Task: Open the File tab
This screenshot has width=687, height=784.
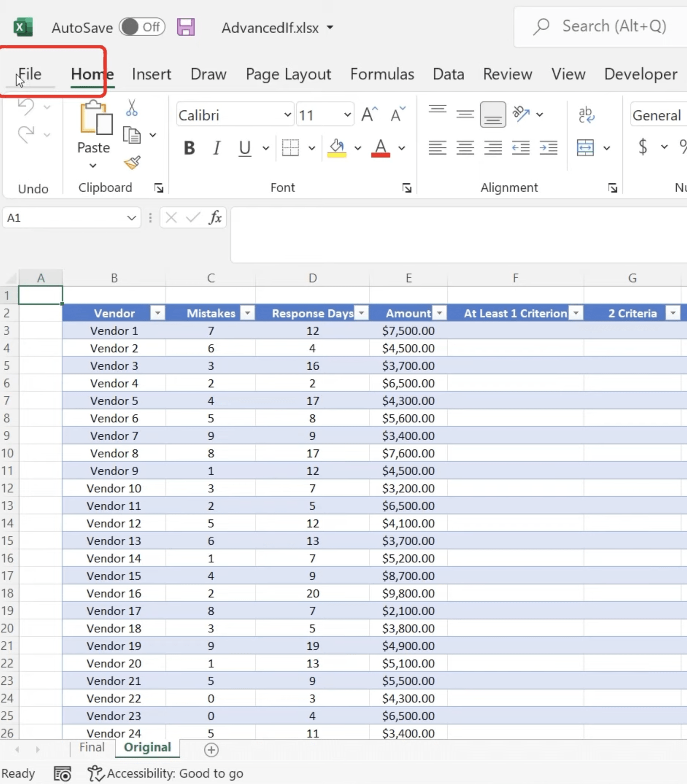Action: [x=30, y=74]
